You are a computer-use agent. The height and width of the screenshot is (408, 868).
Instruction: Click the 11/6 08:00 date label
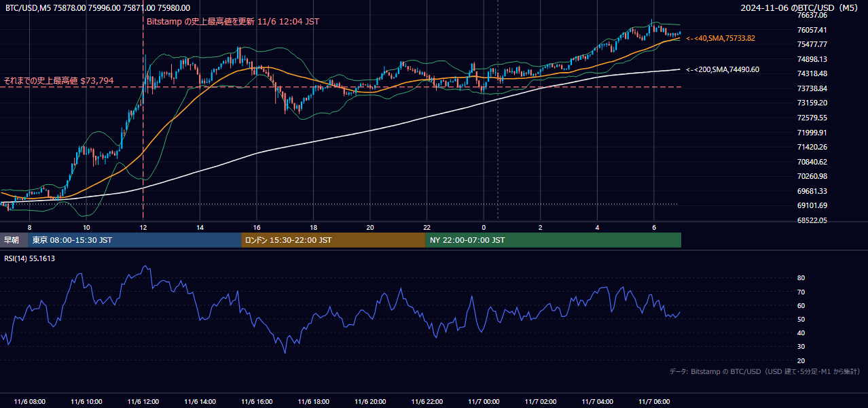click(29, 402)
